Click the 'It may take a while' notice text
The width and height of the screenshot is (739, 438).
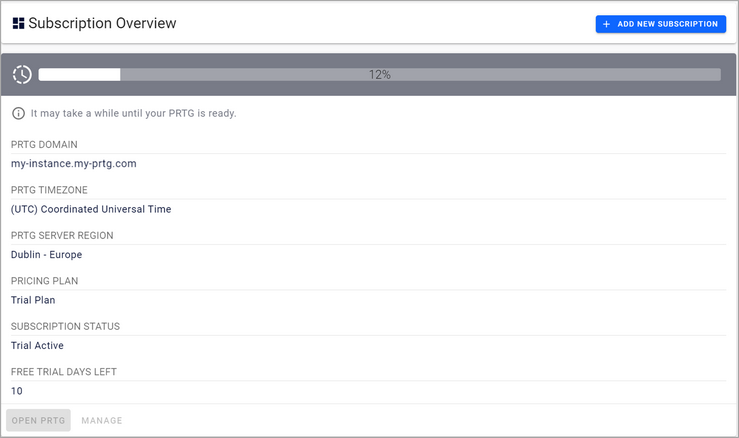click(x=133, y=113)
